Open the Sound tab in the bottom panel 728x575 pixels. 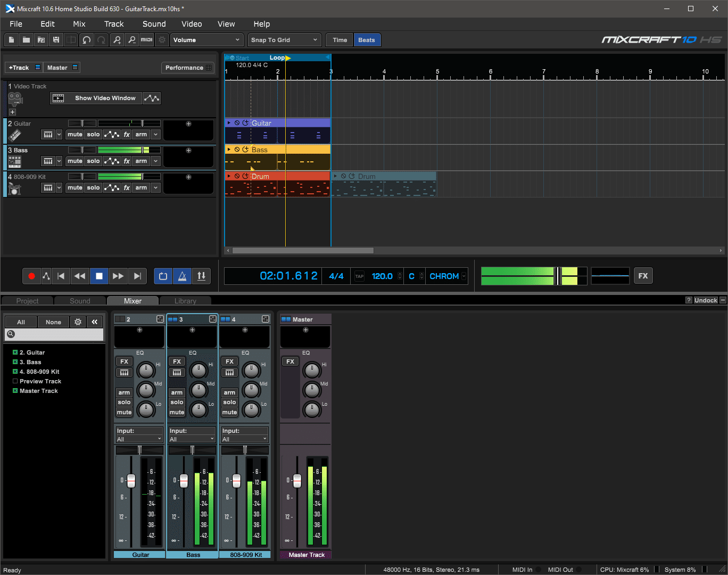tap(80, 301)
